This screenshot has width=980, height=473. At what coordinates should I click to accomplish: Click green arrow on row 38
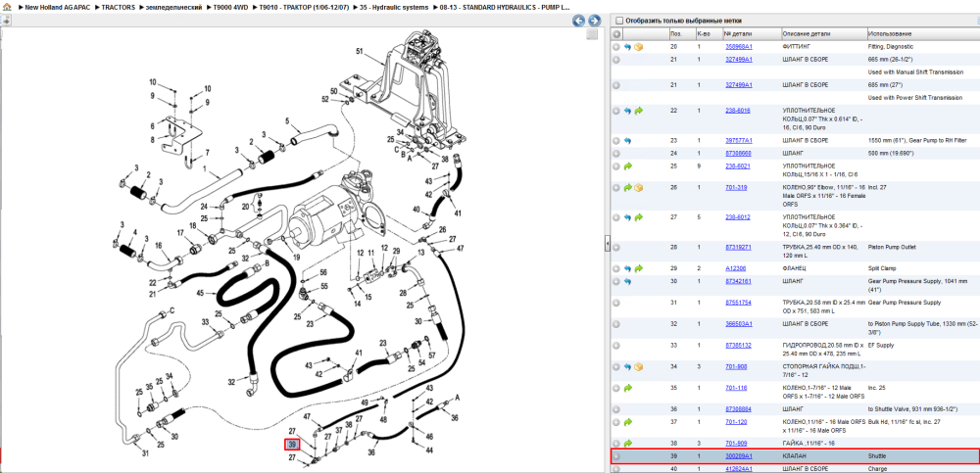click(627, 443)
